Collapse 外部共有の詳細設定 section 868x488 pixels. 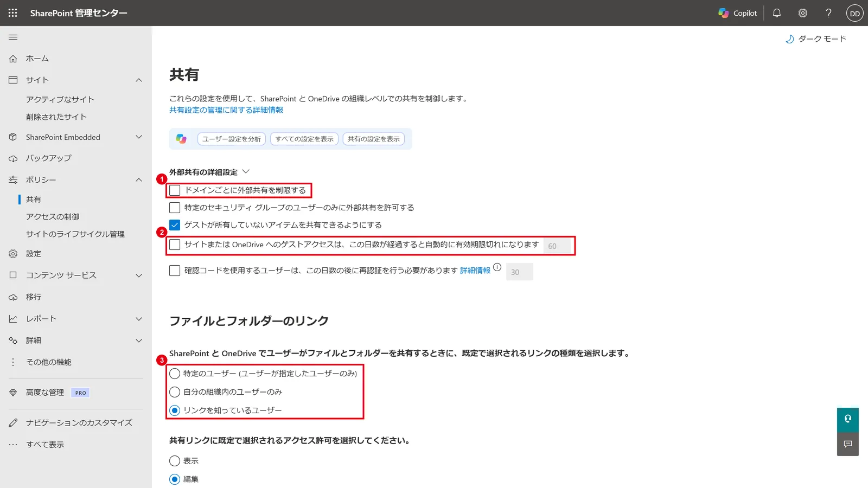[246, 171]
